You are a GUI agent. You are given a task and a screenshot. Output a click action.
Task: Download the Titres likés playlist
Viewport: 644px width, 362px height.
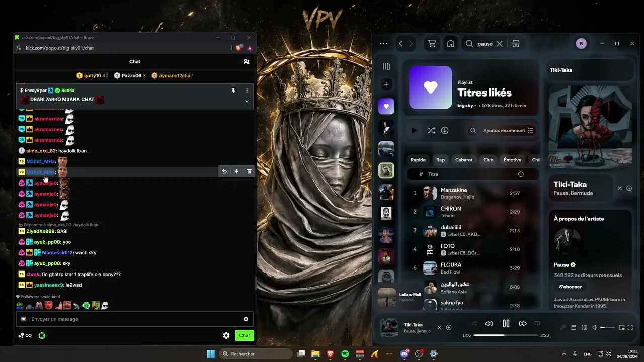pos(445,130)
